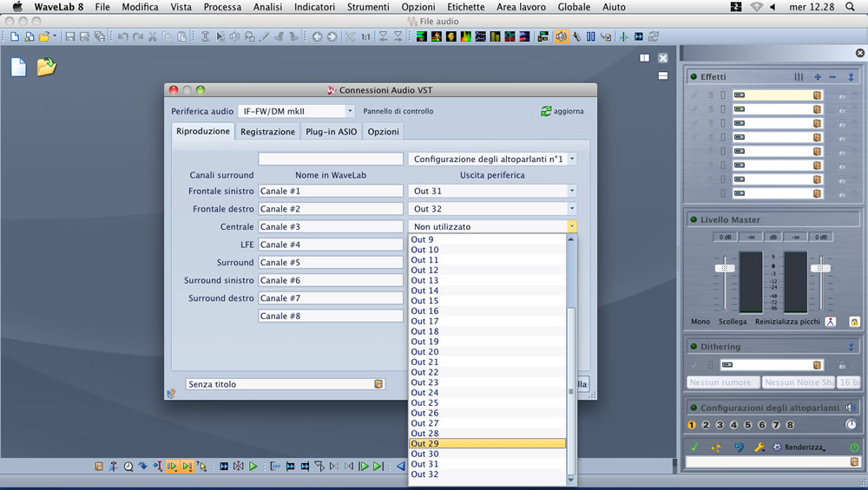
Task: Click the undo arrow icon
Action: tap(123, 36)
